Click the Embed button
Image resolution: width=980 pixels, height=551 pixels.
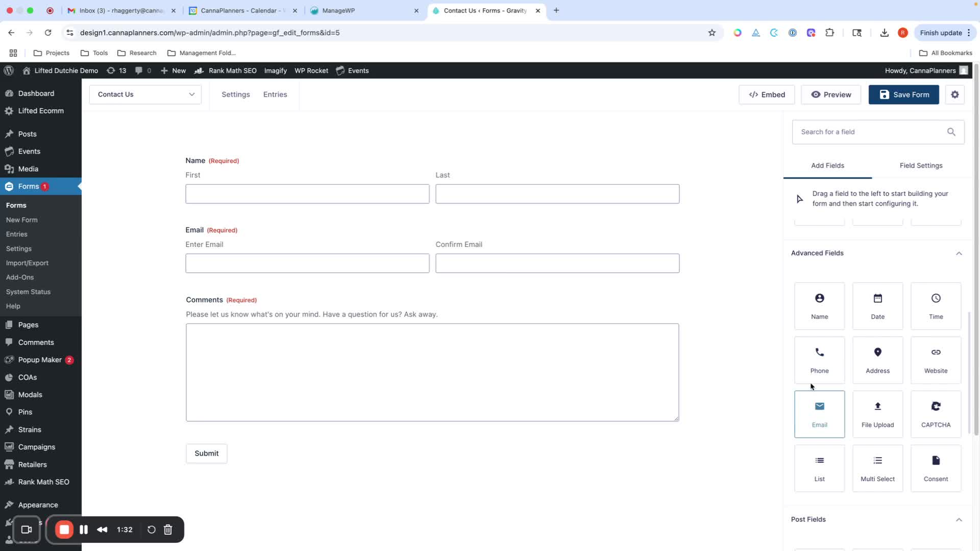(766, 94)
